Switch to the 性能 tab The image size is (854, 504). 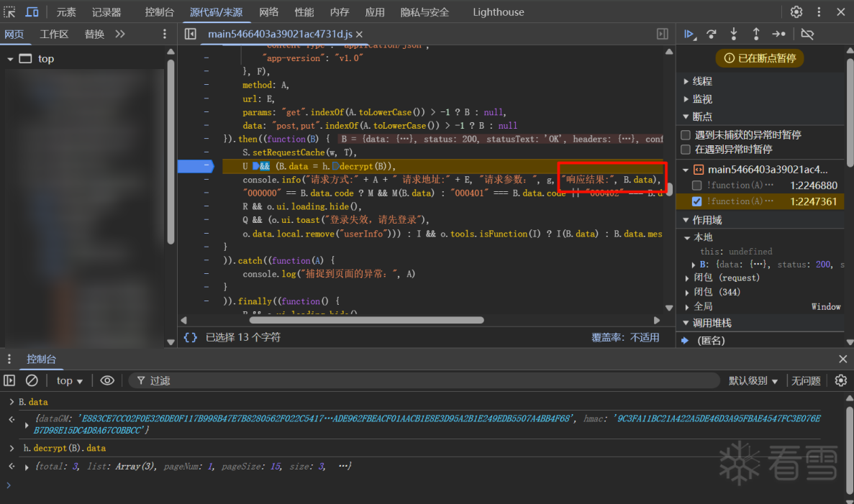coord(304,12)
